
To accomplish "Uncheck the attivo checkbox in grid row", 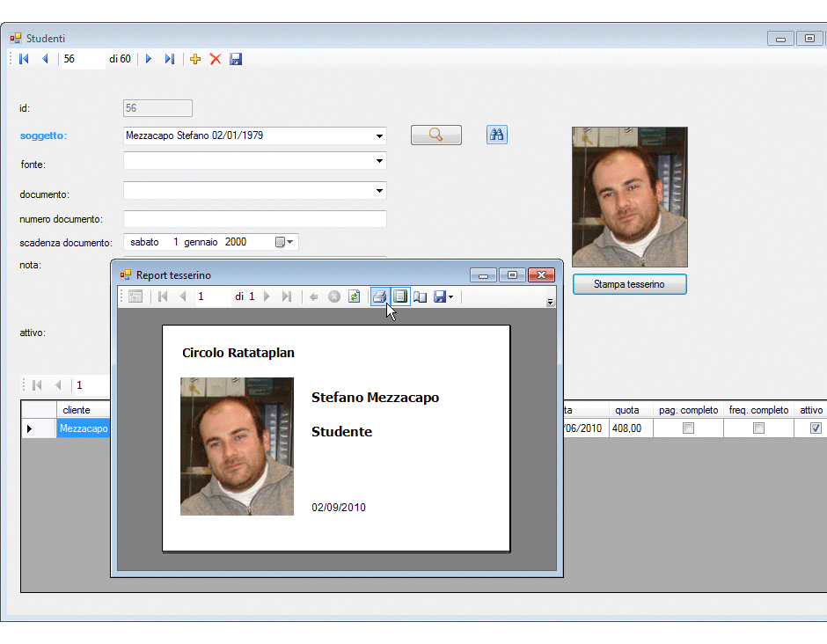I will [x=816, y=428].
